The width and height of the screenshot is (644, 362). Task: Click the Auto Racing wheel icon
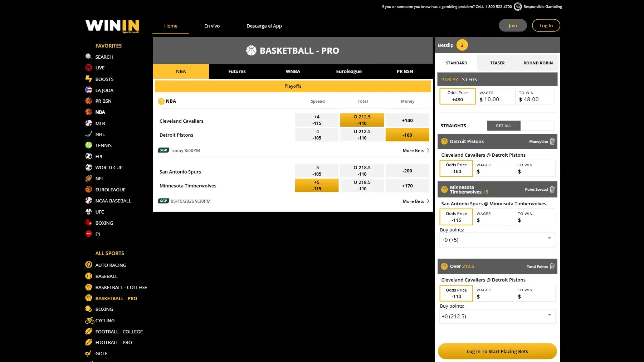pyautogui.click(x=89, y=265)
